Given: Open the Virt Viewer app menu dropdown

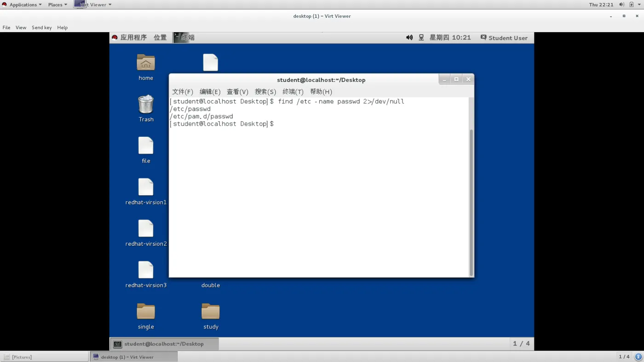Looking at the screenshot, I should click(x=93, y=5).
